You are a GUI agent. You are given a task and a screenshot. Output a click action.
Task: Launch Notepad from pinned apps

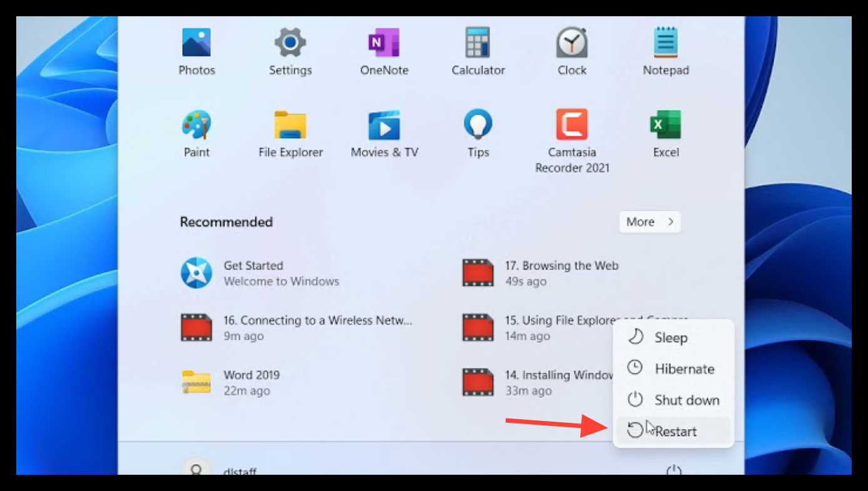pos(666,43)
